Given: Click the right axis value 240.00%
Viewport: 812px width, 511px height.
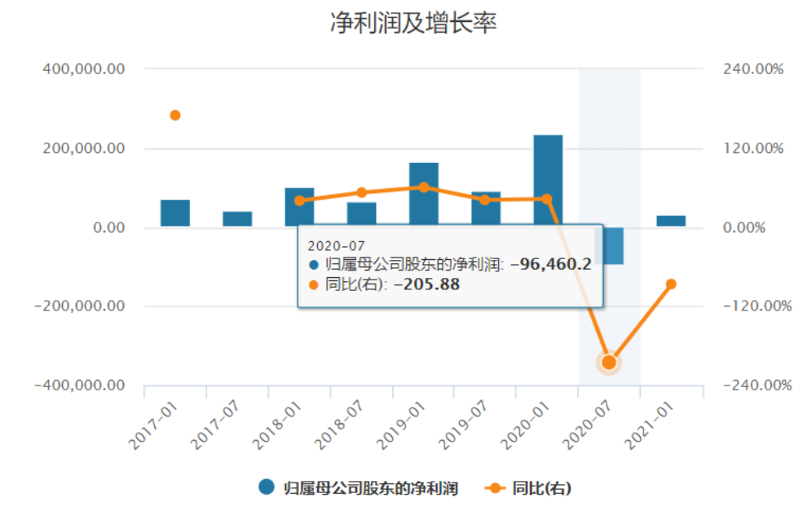Looking at the screenshot, I should click(753, 68).
